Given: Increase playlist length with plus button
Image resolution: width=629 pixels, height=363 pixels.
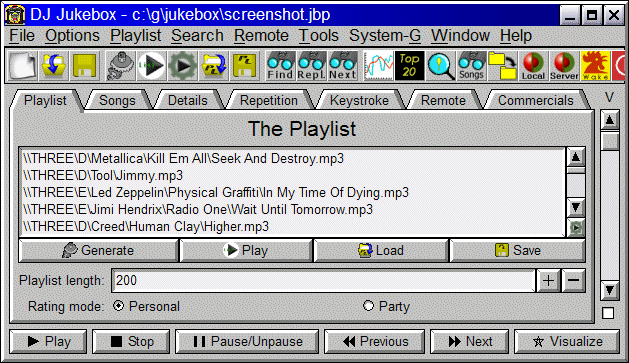Looking at the screenshot, I should (x=548, y=280).
